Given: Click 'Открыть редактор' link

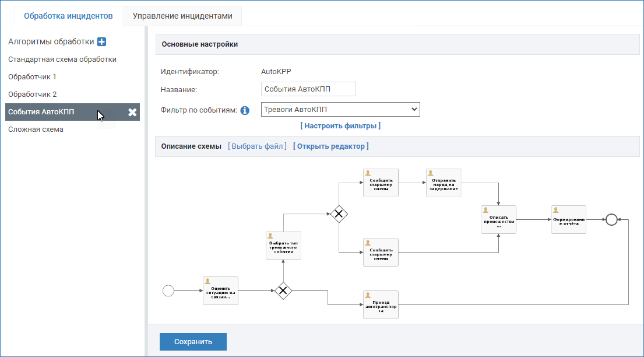Looking at the screenshot, I should click(x=330, y=146).
